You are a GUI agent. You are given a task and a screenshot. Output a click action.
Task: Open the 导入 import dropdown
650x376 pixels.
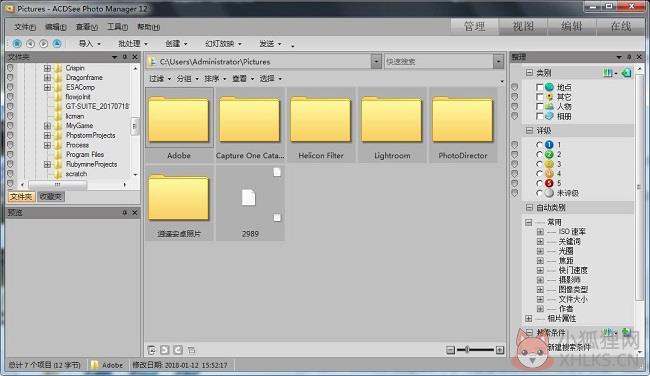pyautogui.click(x=90, y=44)
